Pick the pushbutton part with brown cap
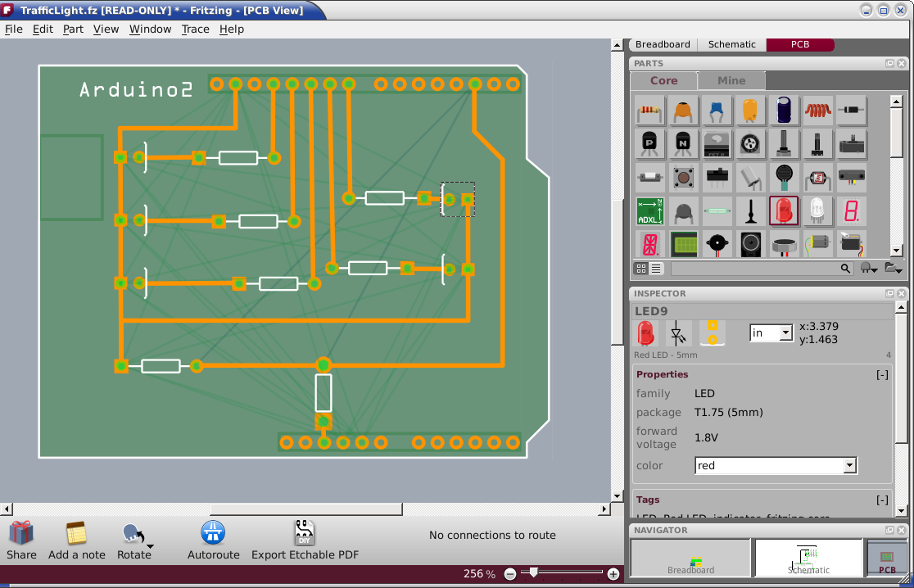 [683, 178]
